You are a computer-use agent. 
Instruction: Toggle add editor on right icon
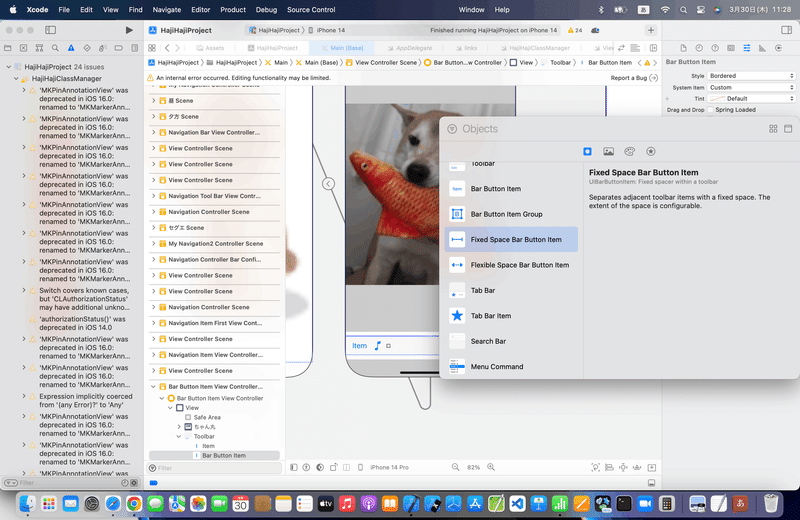653,48
